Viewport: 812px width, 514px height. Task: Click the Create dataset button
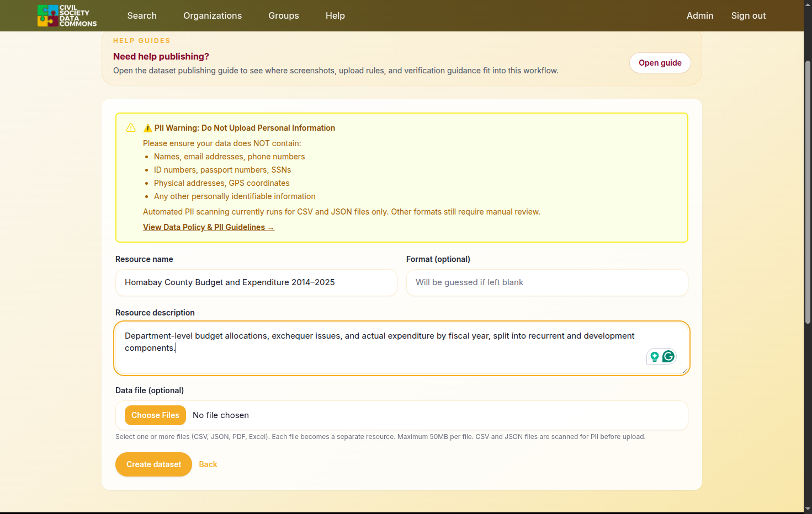(153, 464)
